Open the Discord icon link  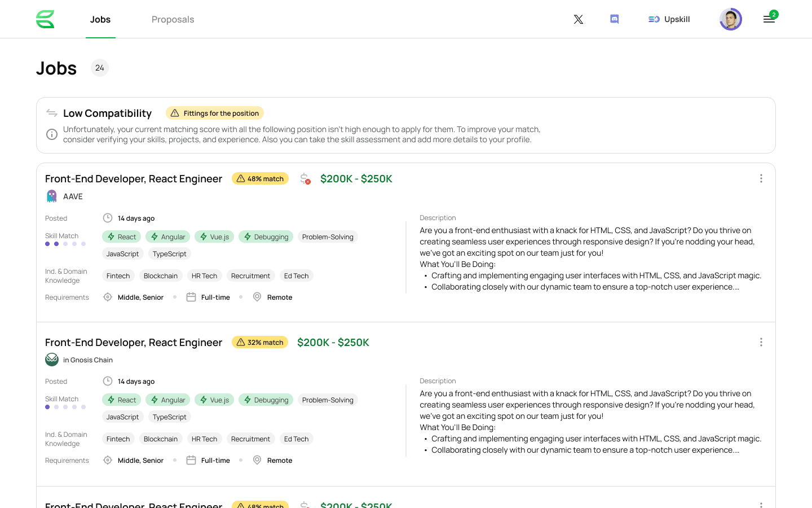(x=615, y=19)
